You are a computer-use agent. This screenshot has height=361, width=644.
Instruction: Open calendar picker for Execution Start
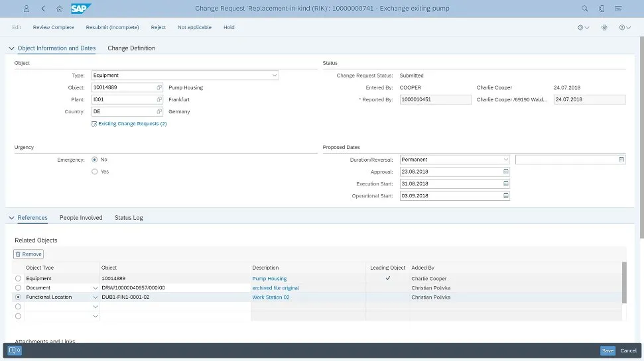(506, 183)
